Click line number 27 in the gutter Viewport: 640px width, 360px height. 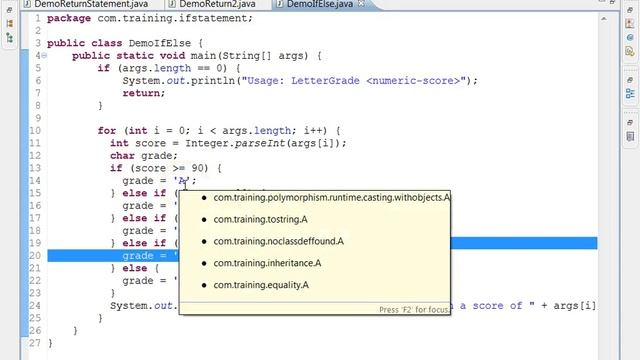click(x=35, y=343)
